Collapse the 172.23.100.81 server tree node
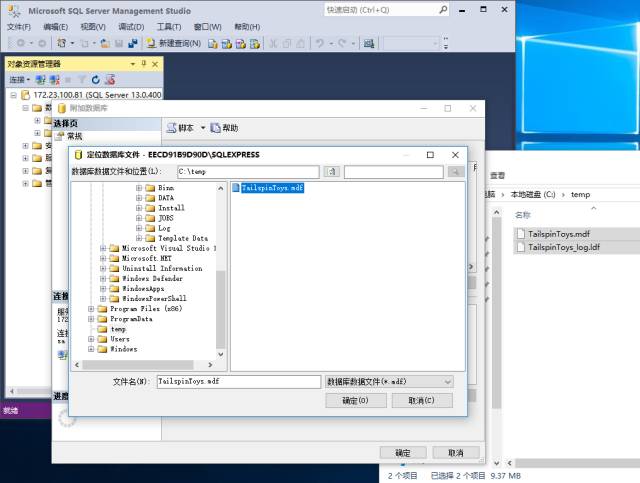The height and width of the screenshot is (483, 640). (x=13, y=95)
